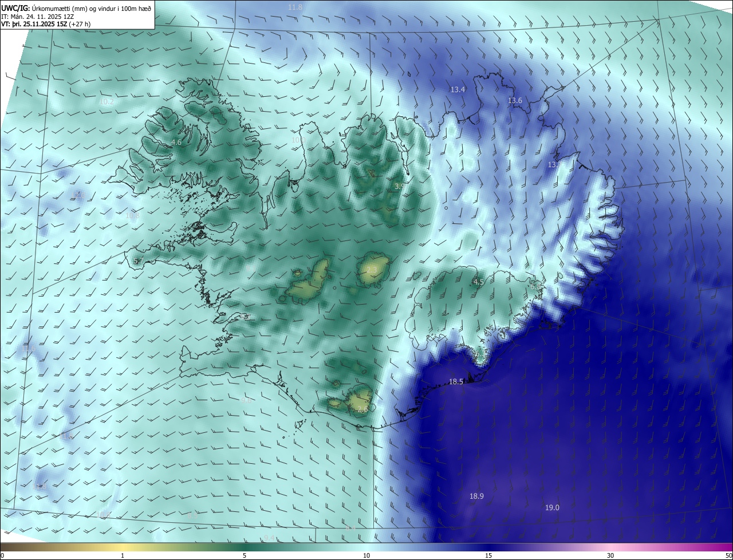Click the 9.4 value above the color scale
This screenshot has width=733, height=560.
[269, 538]
